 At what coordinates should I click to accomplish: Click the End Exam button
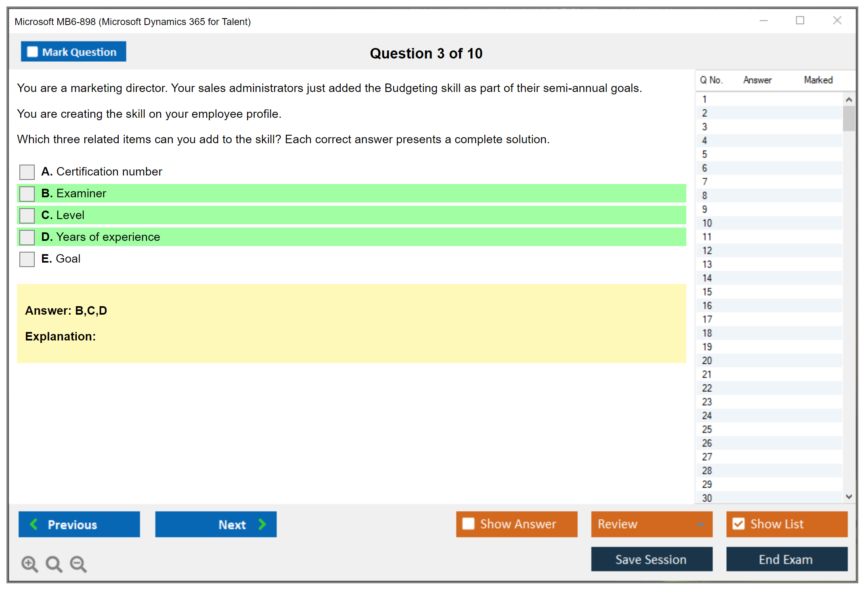786,559
